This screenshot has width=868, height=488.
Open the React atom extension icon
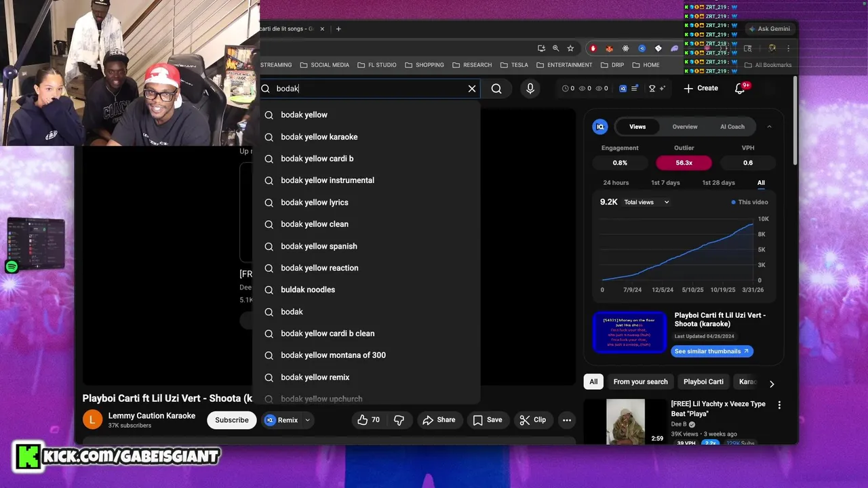click(625, 48)
